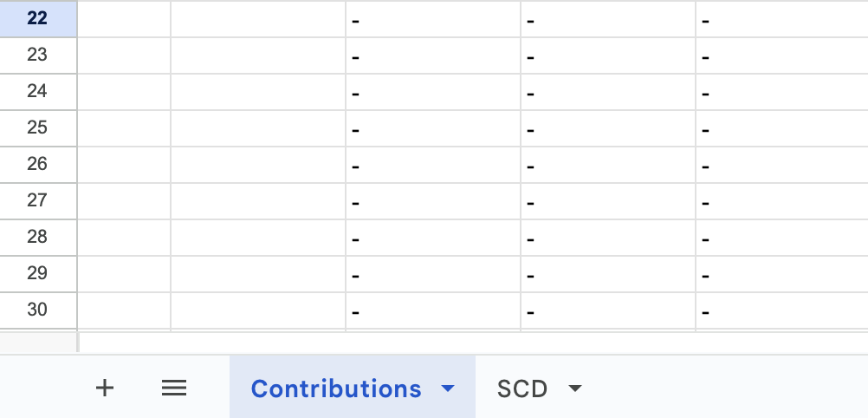
Task: Click first dash cell in row 30
Action: [x=432, y=310]
